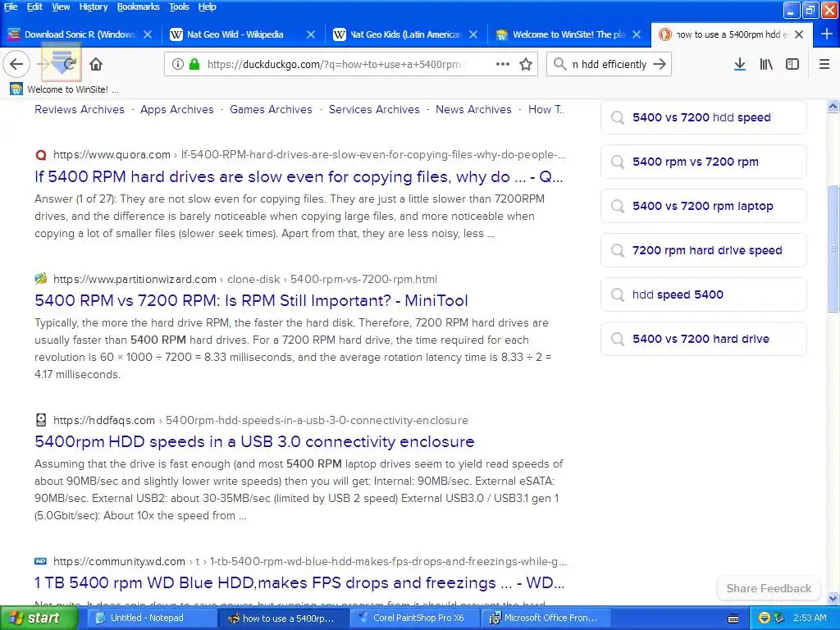The height and width of the screenshot is (630, 840).
Task: Switch to Untitled - Notepad in taskbar
Action: click(x=152, y=618)
